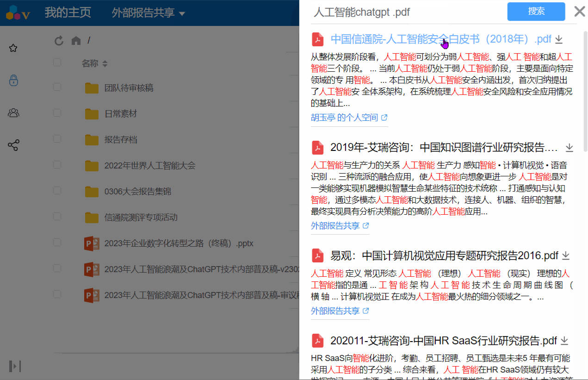Go to 我的主页 tab
588x380 pixels.
click(68, 13)
